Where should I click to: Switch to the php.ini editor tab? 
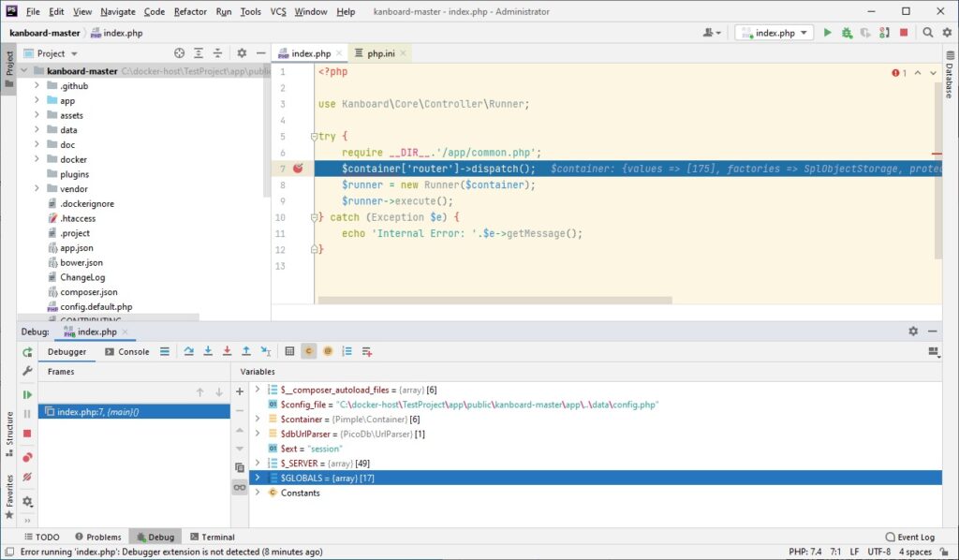[380, 53]
